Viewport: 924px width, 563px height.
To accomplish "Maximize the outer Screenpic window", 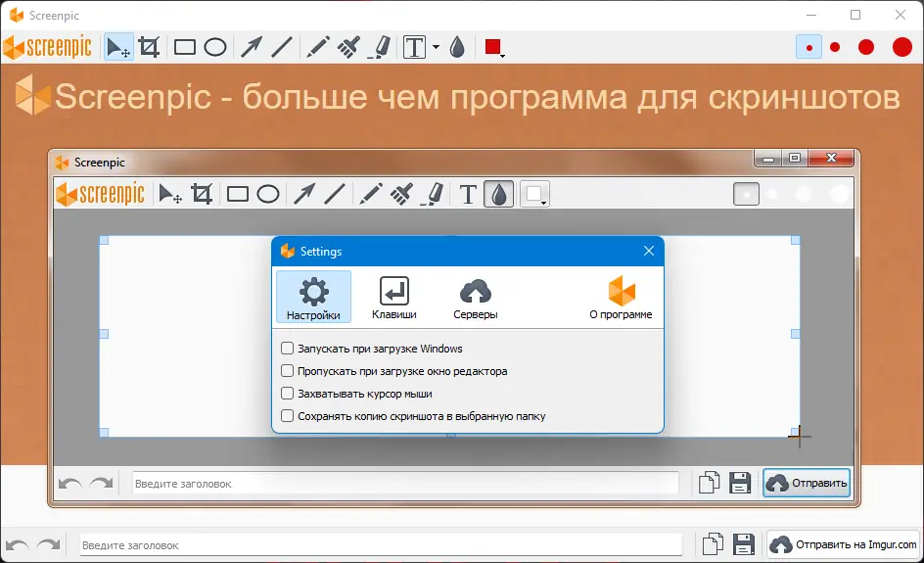I will tap(855, 16).
